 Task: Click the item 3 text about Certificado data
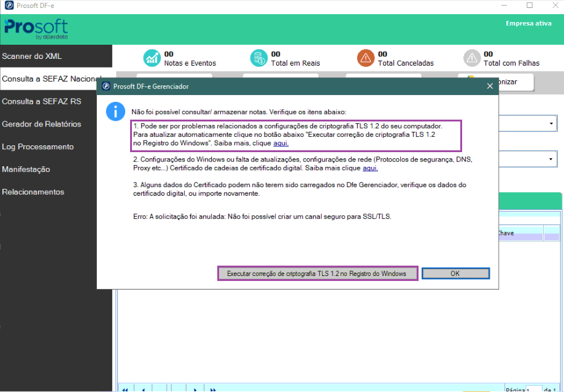pyautogui.click(x=299, y=189)
